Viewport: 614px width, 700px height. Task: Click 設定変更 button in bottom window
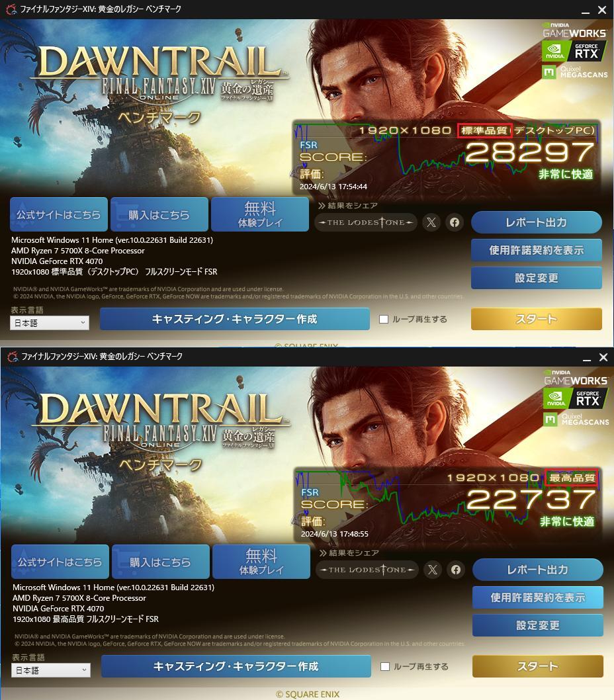click(538, 625)
